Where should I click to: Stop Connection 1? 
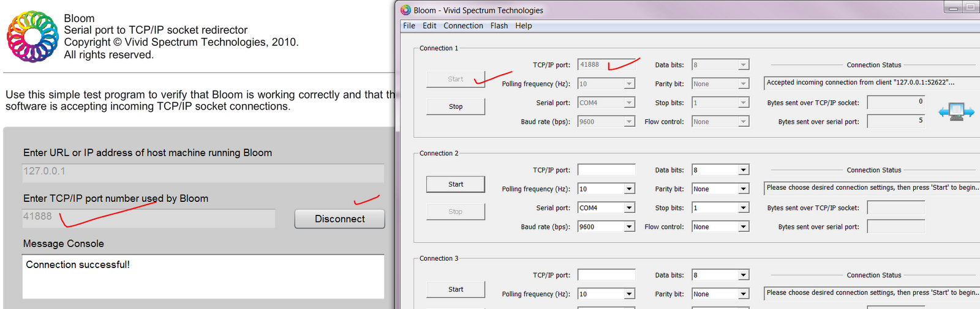456,106
